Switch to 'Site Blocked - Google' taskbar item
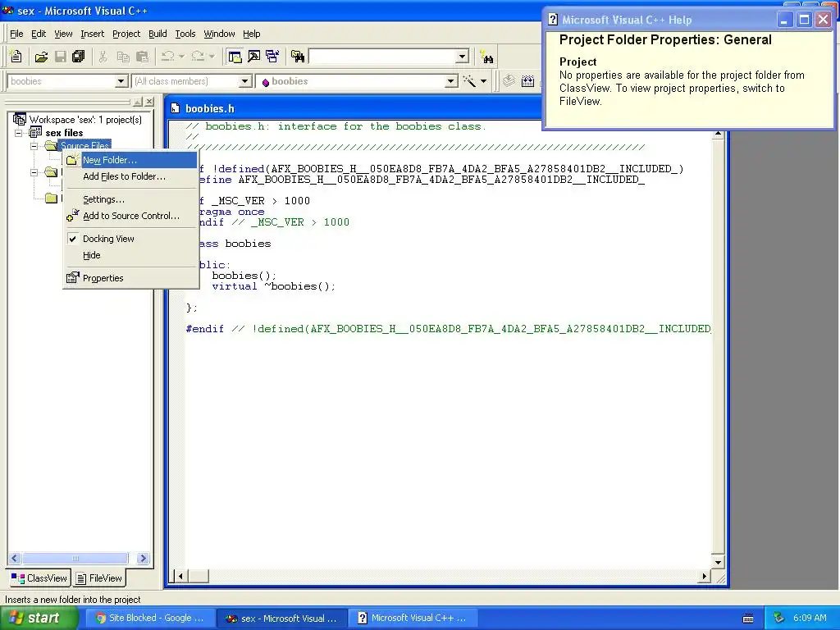This screenshot has width=840, height=630. [x=150, y=618]
